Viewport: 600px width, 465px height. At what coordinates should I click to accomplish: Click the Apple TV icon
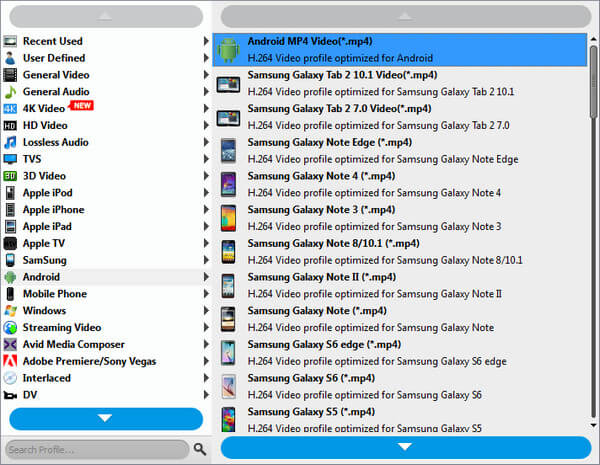pos(10,243)
